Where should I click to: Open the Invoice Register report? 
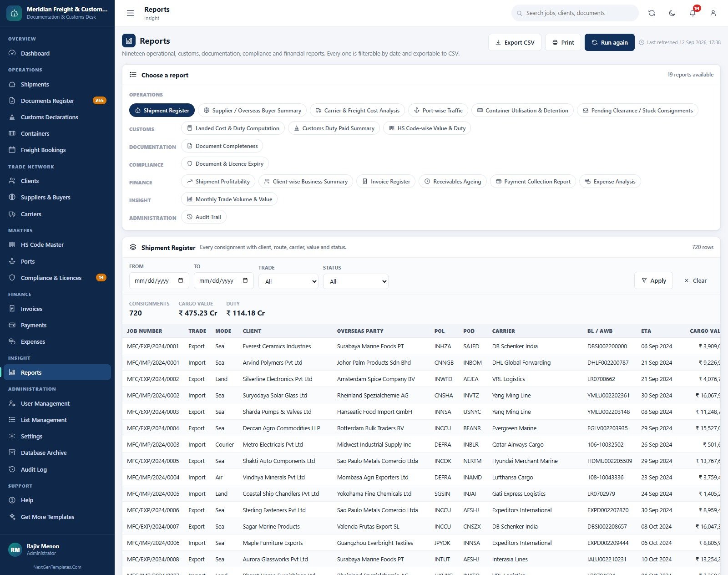(386, 181)
